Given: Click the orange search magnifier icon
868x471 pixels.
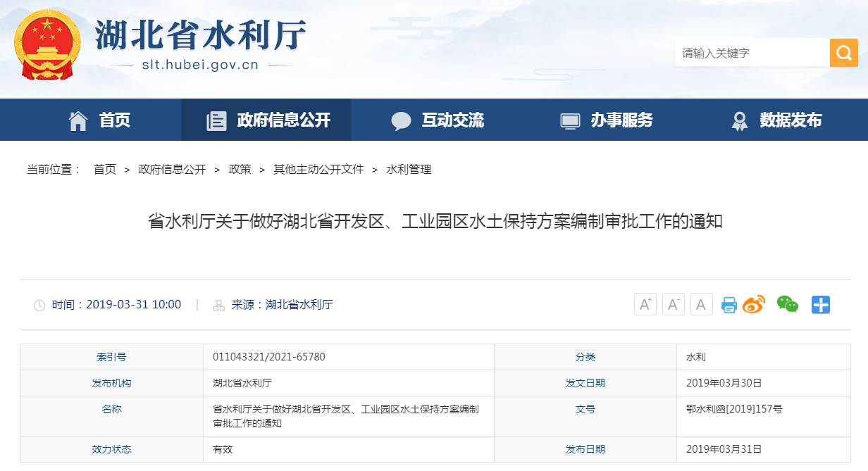Looking at the screenshot, I should point(843,52).
